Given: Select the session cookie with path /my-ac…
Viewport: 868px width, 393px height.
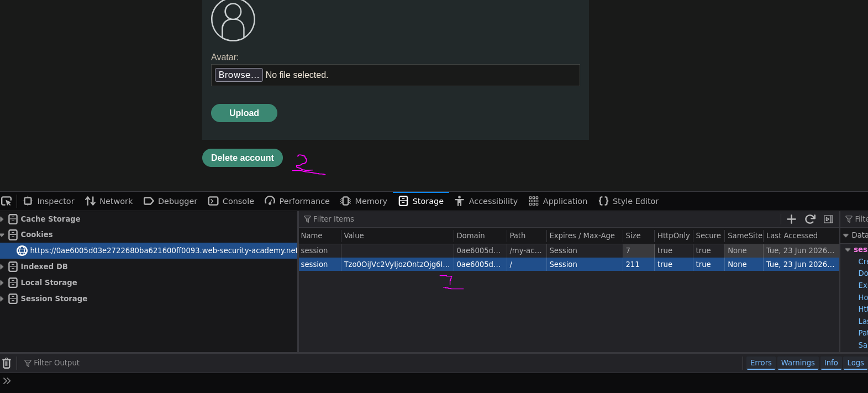Looking at the screenshot, I should pos(569,250).
